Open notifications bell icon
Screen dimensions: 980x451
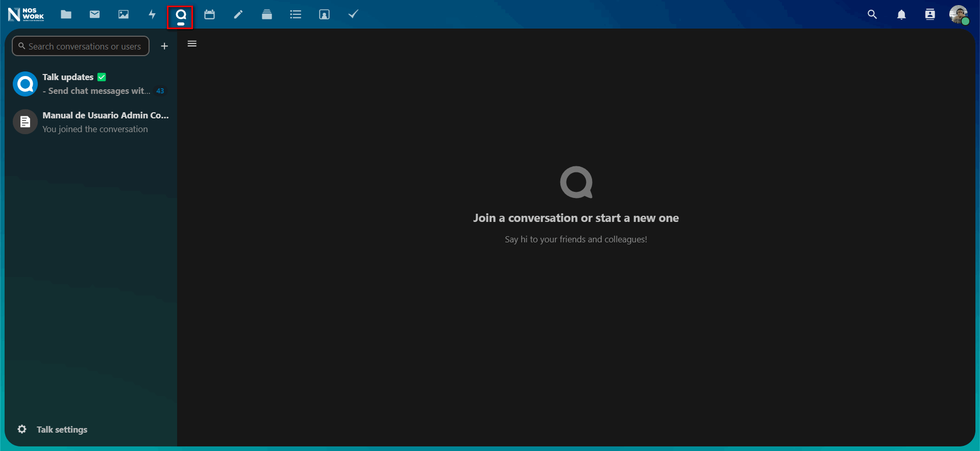[901, 14]
